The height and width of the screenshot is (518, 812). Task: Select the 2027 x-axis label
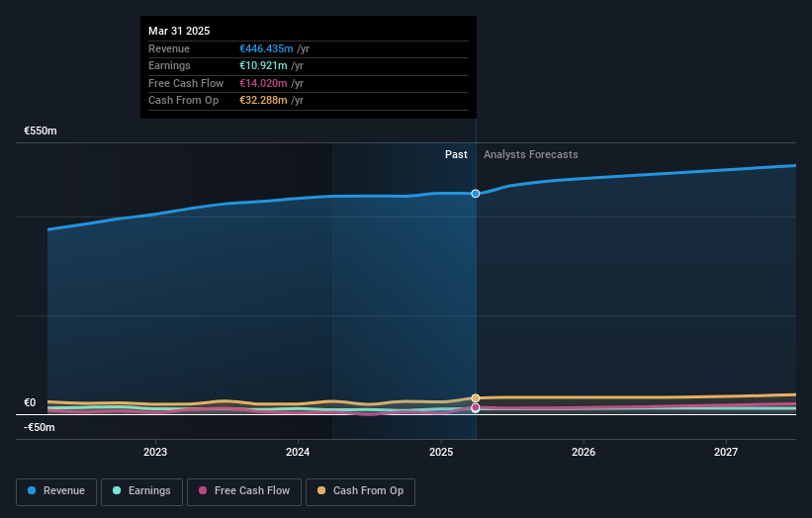[x=726, y=453]
